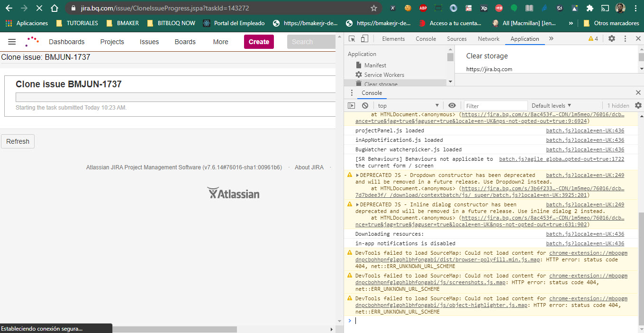Activate the DevTools inspect element picker

click(x=352, y=39)
